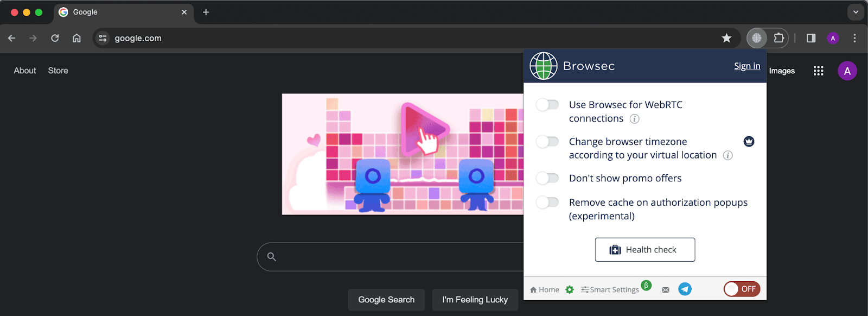Click the forward navigation arrow
The height and width of the screenshot is (316, 868).
pyautogui.click(x=33, y=38)
